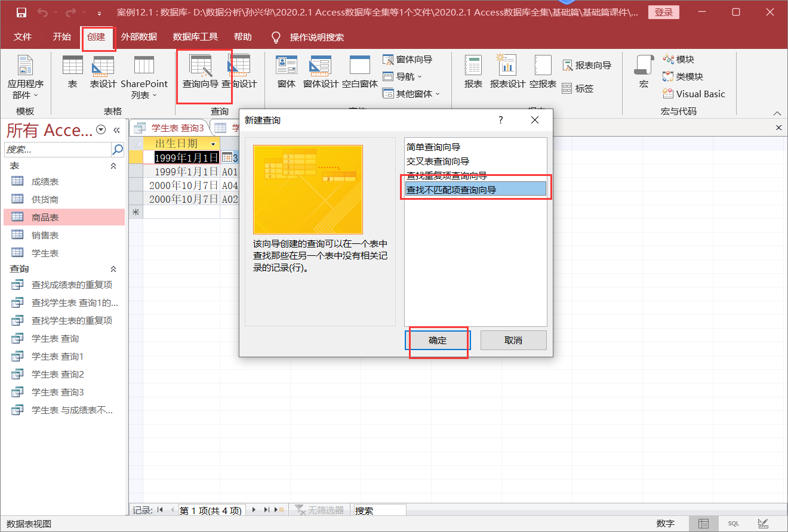The height and width of the screenshot is (532, 788).
Task: Click the Visual Basic button
Action: (694, 94)
